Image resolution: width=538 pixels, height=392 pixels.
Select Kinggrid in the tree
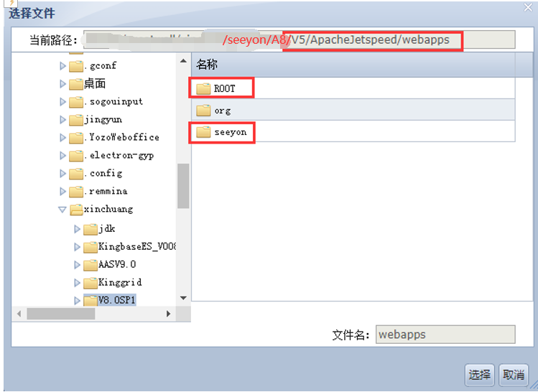(120, 282)
